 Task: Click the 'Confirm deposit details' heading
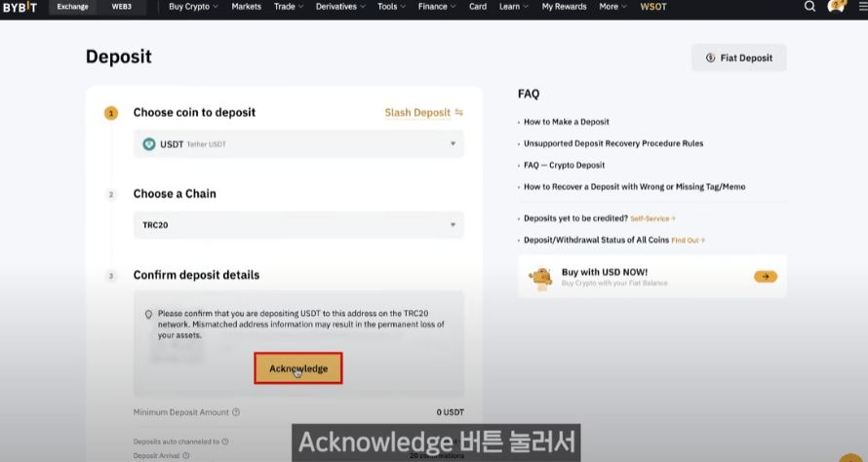point(196,275)
